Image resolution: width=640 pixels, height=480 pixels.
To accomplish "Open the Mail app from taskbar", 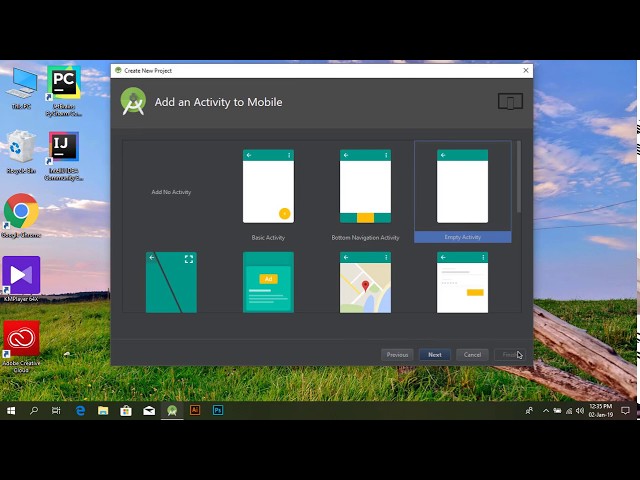I will [149, 411].
